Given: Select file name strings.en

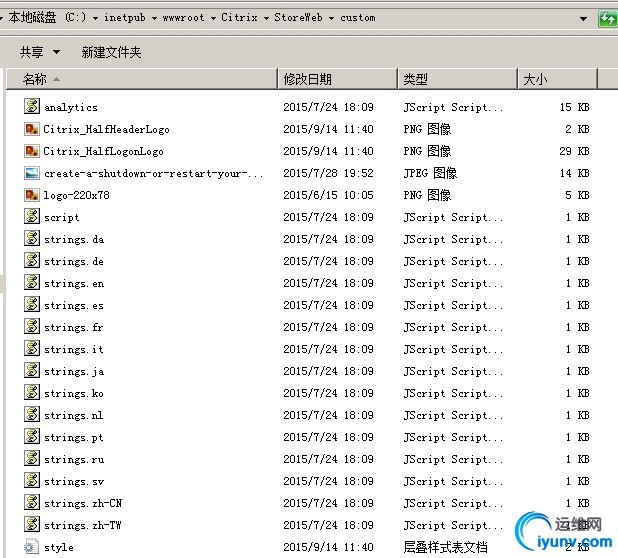Looking at the screenshot, I should pyautogui.click(x=74, y=283).
